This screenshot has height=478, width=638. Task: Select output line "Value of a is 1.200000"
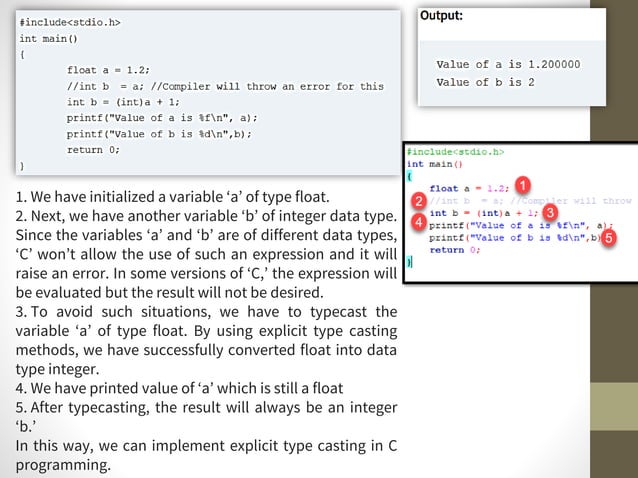pyautogui.click(x=508, y=64)
